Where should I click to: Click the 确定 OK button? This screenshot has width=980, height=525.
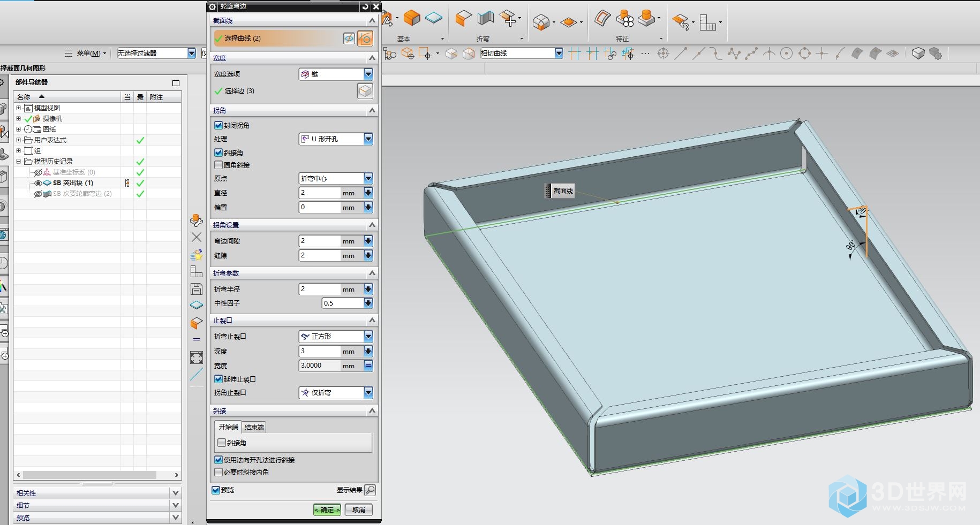327,509
